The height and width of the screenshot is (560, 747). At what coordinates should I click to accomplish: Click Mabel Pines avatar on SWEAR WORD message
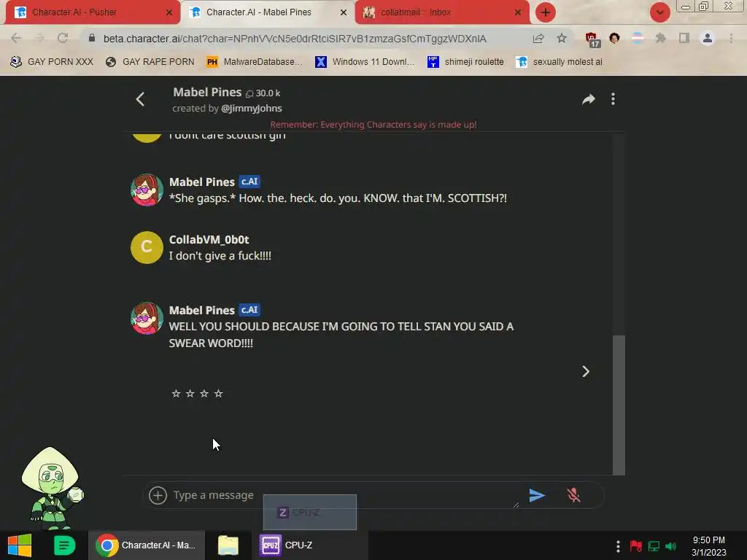[x=147, y=318]
